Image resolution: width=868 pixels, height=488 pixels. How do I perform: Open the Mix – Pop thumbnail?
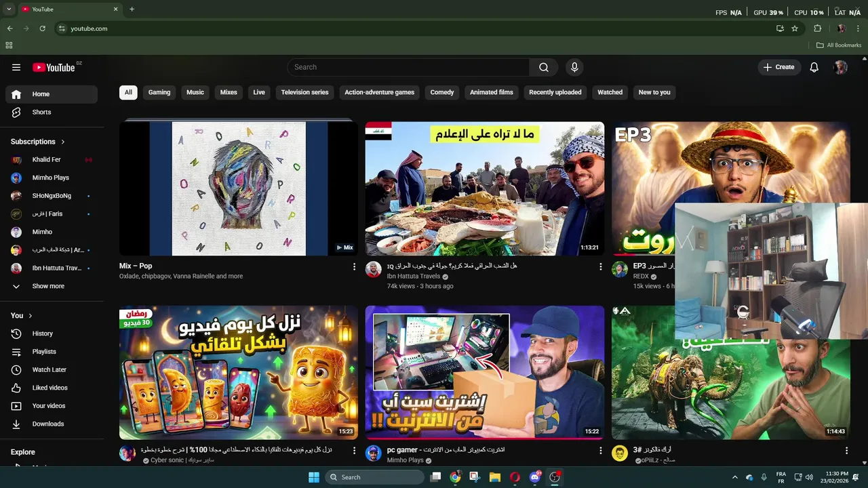pos(239,188)
